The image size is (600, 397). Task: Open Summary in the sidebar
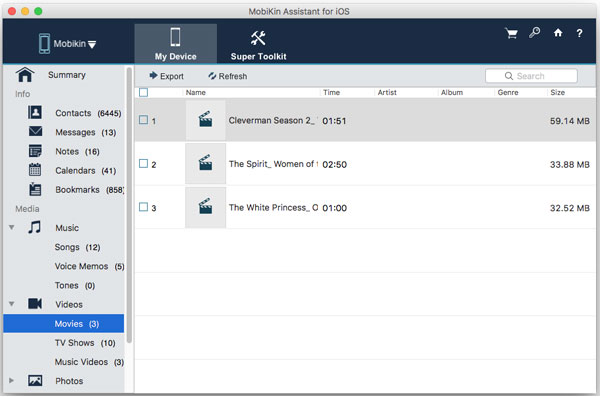(x=67, y=75)
